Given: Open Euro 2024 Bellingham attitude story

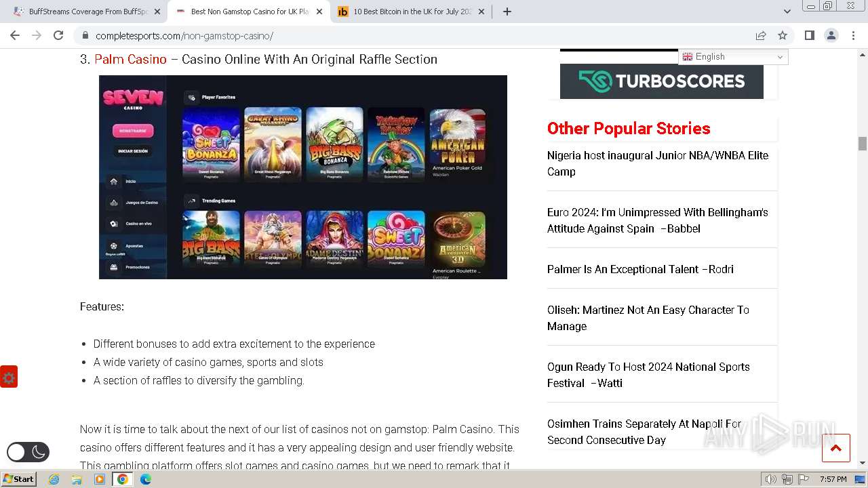Looking at the screenshot, I should (658, 220).
